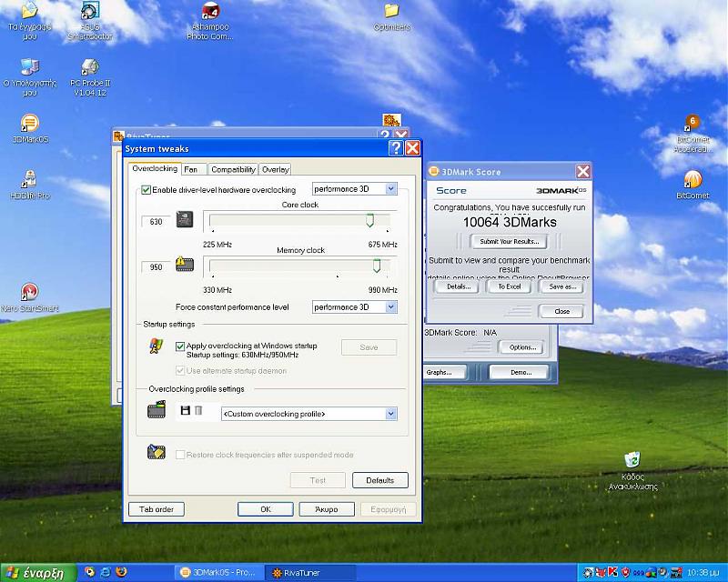The image size is (728, 582).
Task: Toggle Restore clock frequencies after suspended mode
Action: 180,455
